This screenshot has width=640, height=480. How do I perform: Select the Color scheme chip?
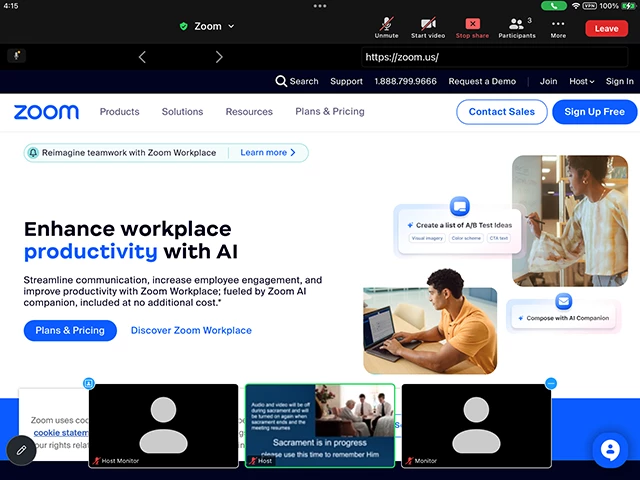pos(466,238)
